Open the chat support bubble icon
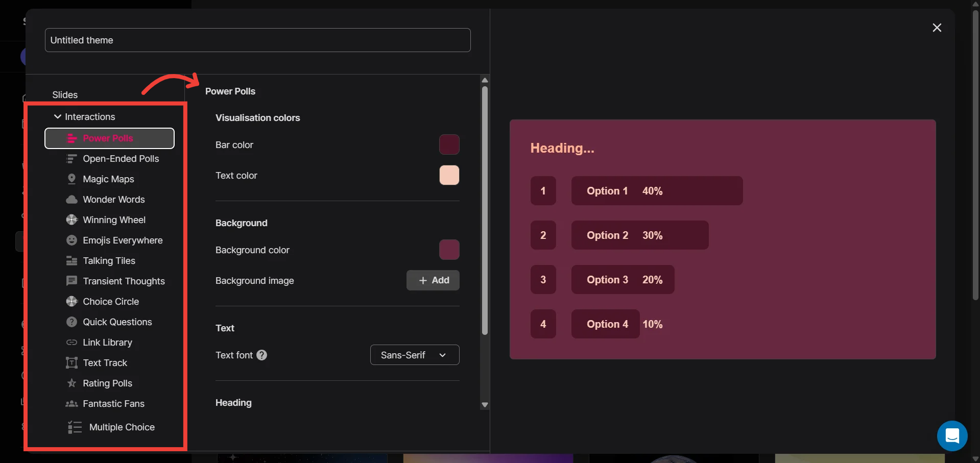 pyautogui.click(x=952, y=436)
